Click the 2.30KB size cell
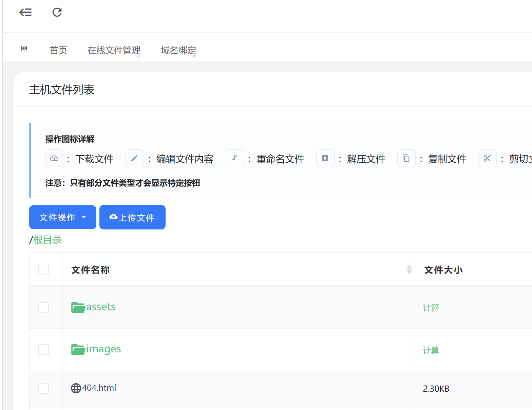The image size is (532, 410). point(436,389)
